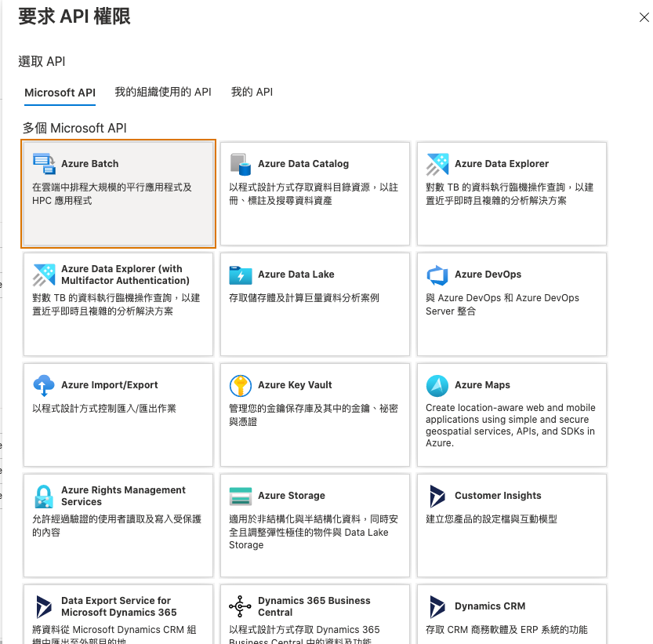Screen dimensions: 653x644
Task: Close the 要求 API 權限 panel
Action: 644,17
